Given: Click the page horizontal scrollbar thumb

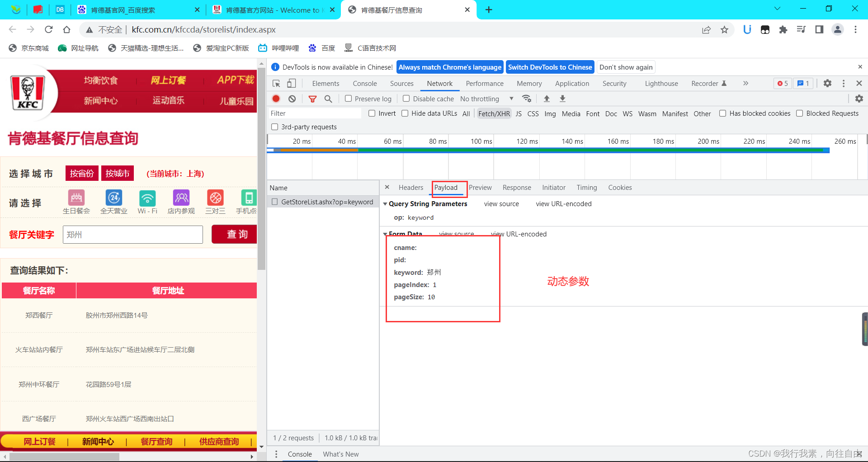Looking at the screenshot, I should [64, 457].
